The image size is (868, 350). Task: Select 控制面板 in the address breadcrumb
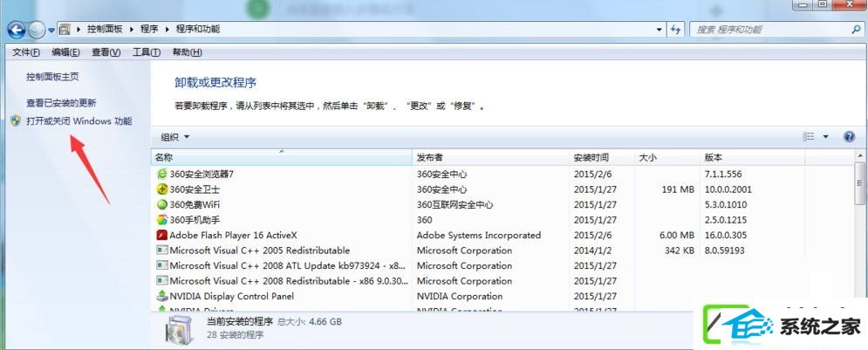click(x=105, y=29)
